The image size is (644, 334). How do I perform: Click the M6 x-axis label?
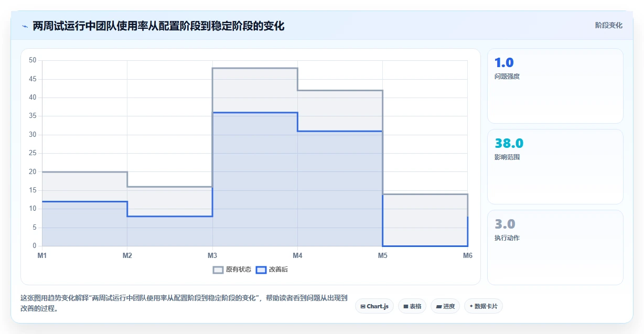click(468, 255)
